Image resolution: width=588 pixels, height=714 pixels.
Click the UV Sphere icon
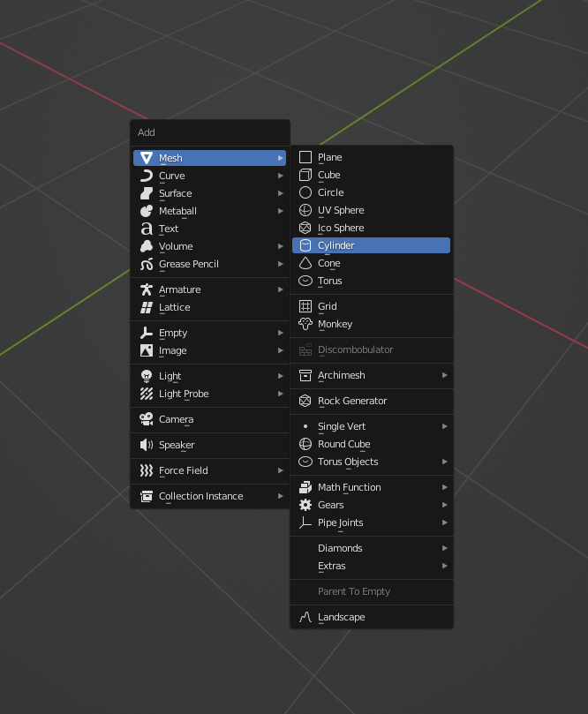(x=305, y=210)
